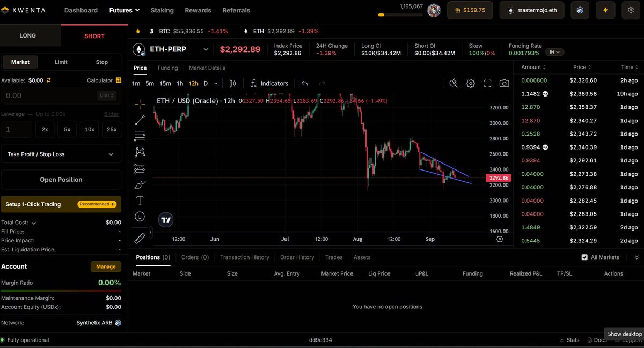The image size is (644, 348).
Task: Select the text annotation tool
Action: (x=140, y=201)
